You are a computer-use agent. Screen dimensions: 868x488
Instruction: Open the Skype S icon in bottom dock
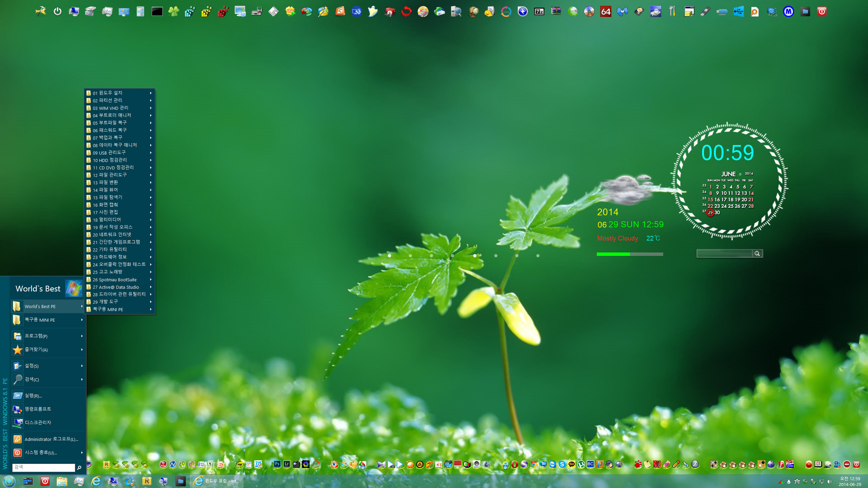coord(562,464)
